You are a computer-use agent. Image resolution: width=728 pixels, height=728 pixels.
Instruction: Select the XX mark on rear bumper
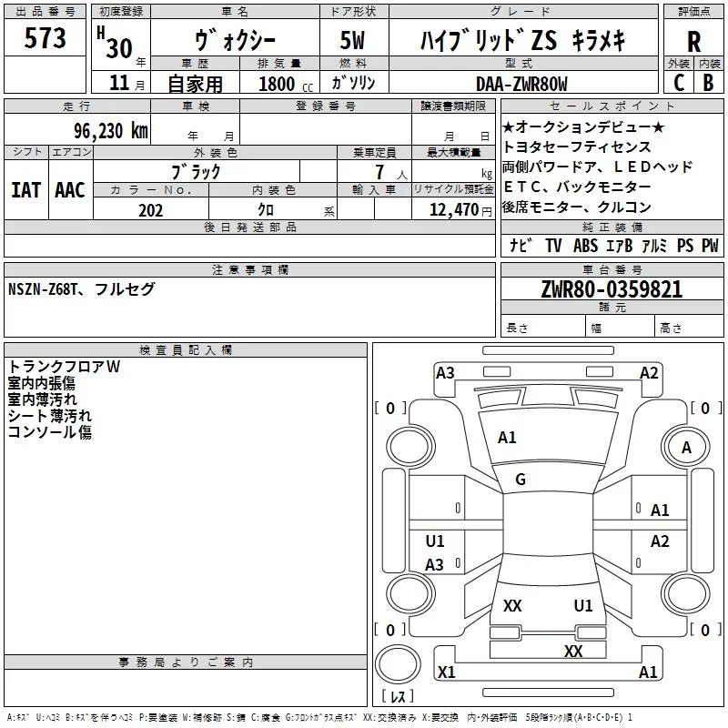coord(572,651)
